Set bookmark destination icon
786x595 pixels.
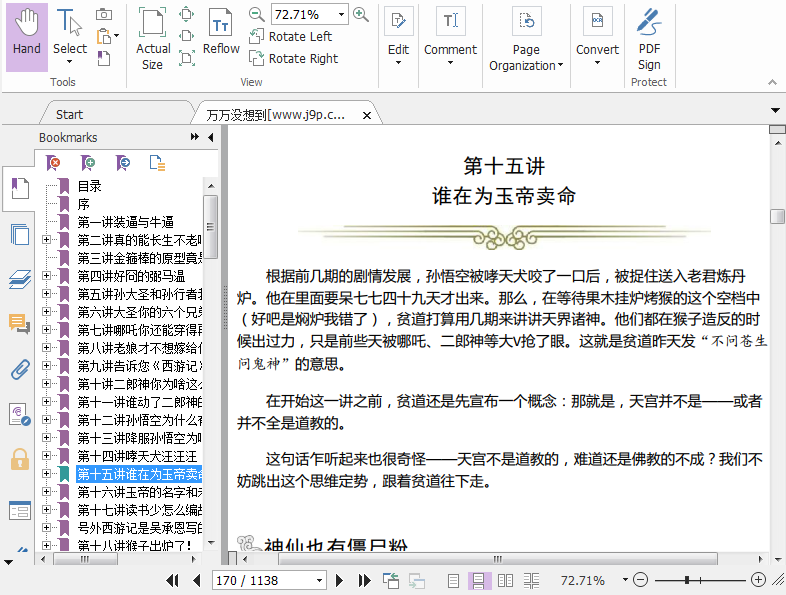point(123,163)
